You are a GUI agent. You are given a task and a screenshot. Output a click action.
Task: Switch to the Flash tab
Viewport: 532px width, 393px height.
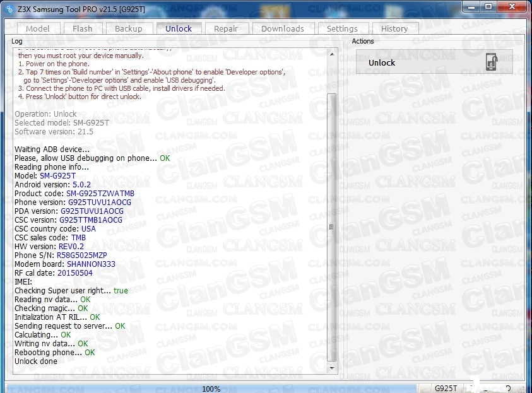[83, 29]
